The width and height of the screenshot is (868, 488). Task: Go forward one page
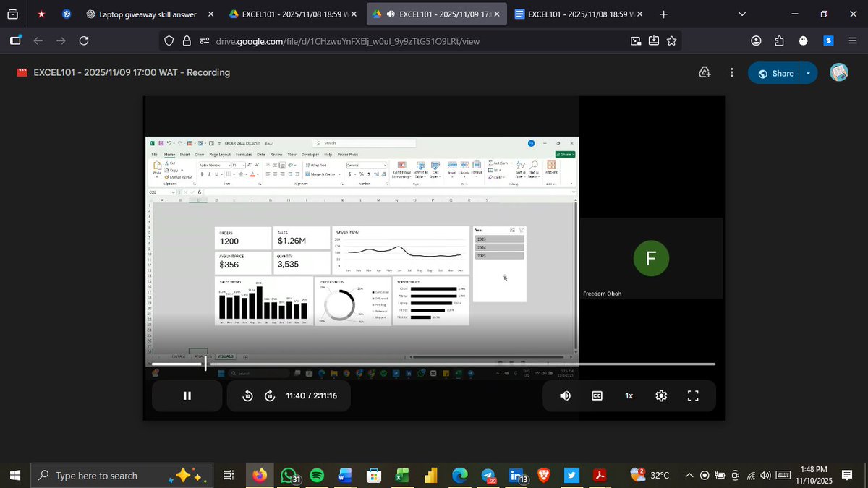coord(61,41)
